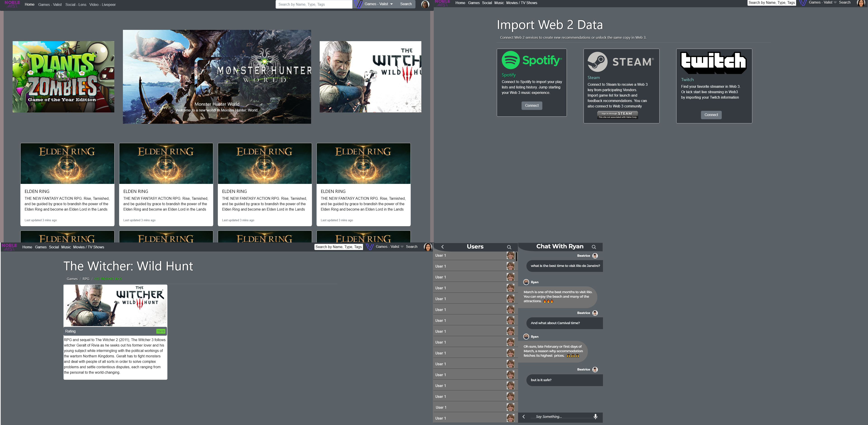Viewport: 868px width, 425px height.
Task: Click Connect in the Twitch card
Action: [x=711, y=115]
